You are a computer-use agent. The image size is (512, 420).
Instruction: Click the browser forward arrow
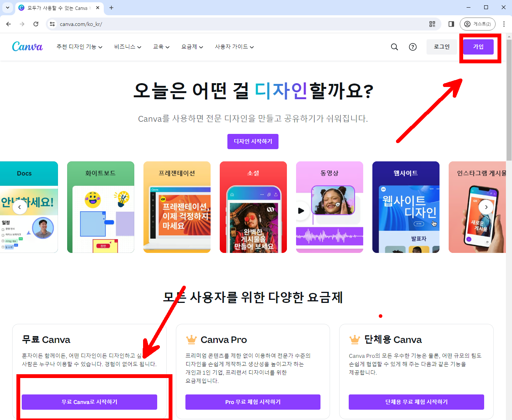22,24
